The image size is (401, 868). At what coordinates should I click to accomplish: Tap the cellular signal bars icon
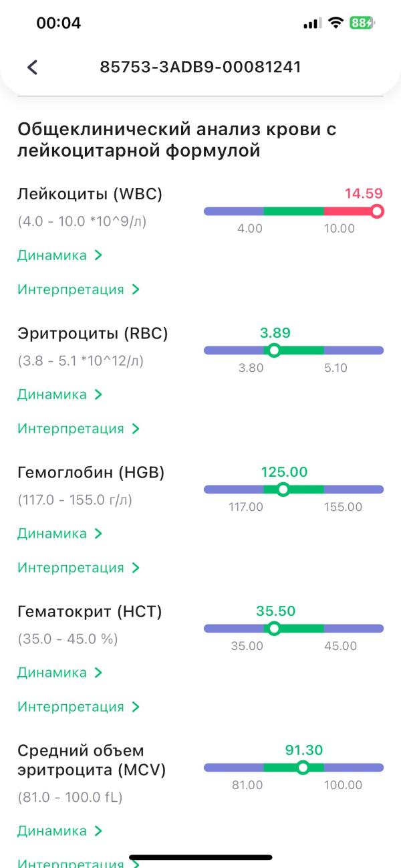pyautogui.click(x=312, y=23)
